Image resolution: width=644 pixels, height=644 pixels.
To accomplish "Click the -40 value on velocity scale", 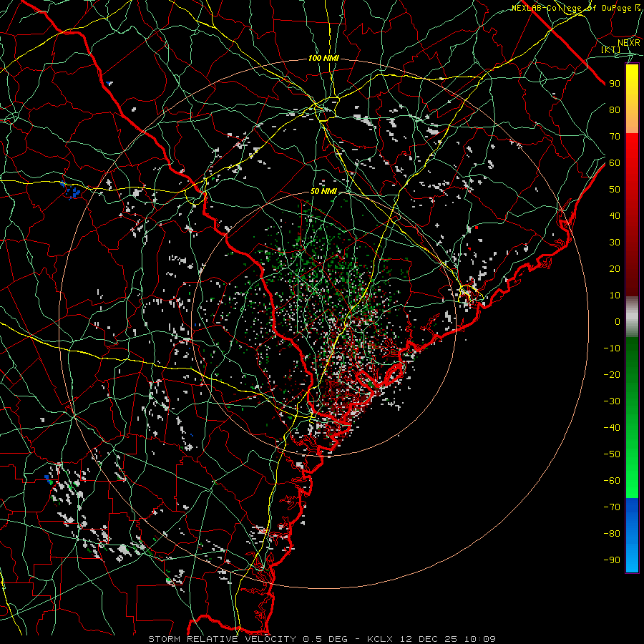I will 612,428.
